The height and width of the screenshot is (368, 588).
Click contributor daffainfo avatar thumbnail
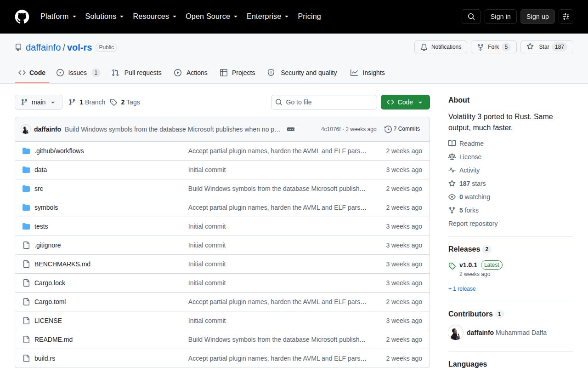[x=456, y=333]
